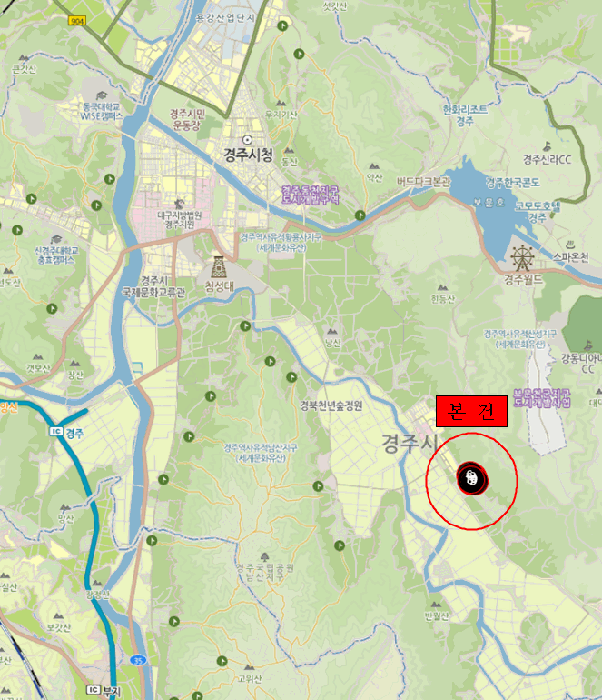Click the 코모도호텔 경주 label
This screenshot has width=602, height=700.
tap(537, 212)
